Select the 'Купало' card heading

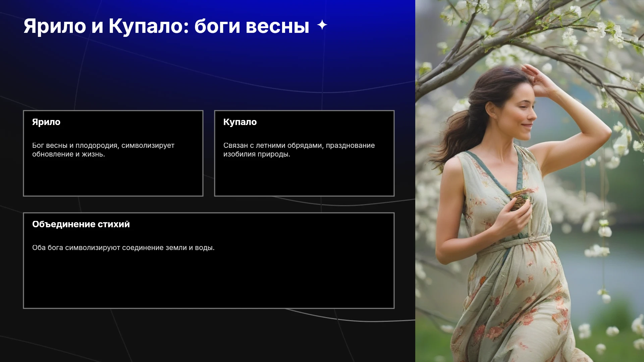tap(240, 122)
